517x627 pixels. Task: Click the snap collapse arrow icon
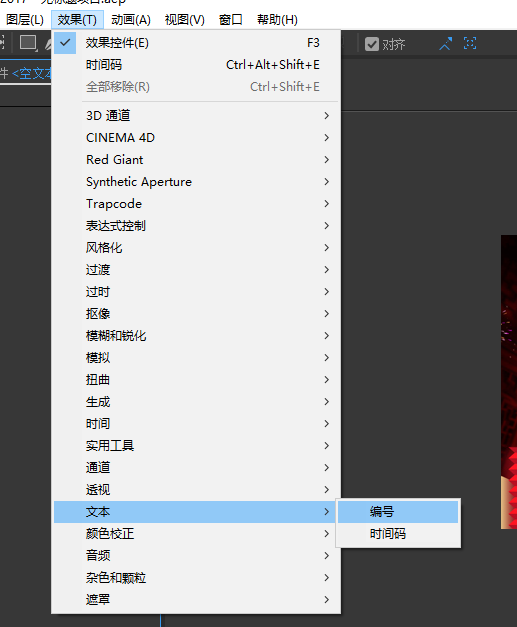(x=446, y=44)
